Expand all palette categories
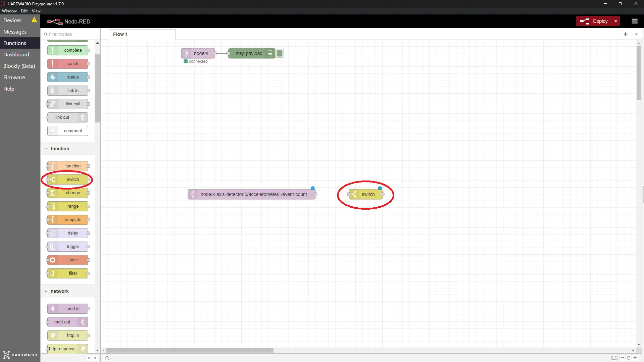Screen dimensions: 644x362 click(95, 358)
